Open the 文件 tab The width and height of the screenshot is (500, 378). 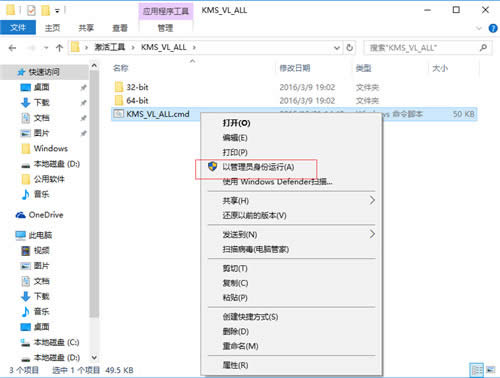tap(18, 28)
